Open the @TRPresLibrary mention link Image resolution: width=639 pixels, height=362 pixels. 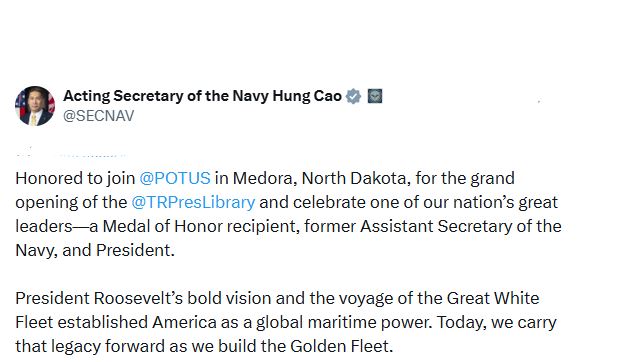coord(193,203)
